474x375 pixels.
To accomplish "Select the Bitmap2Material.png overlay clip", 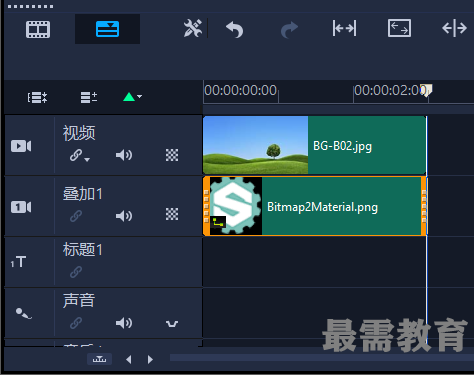I will click(x=315, y=206).
